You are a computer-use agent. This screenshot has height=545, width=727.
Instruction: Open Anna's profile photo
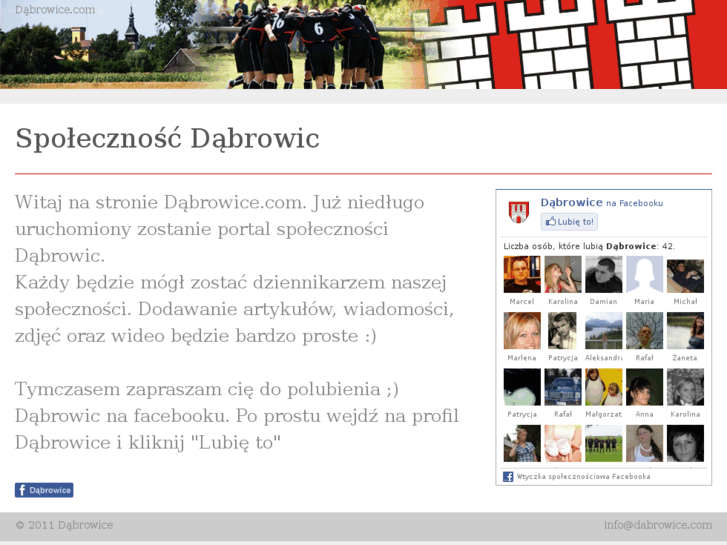644,387
